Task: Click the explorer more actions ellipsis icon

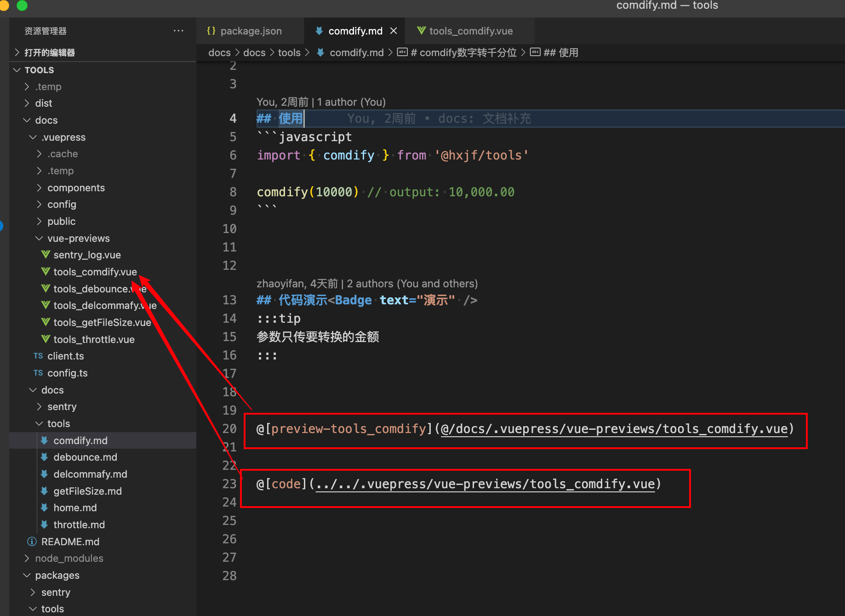Action: pyautogui.click(x=178, y=31)
